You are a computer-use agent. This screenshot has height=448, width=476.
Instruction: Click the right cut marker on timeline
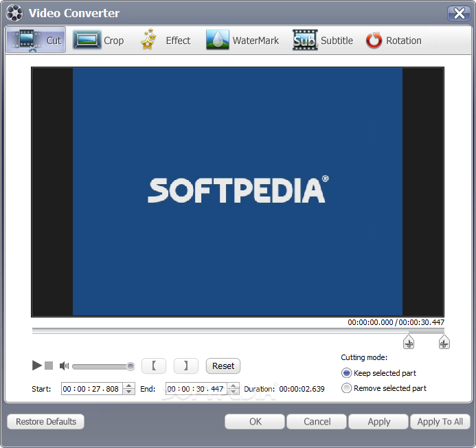tap(444, 342)
